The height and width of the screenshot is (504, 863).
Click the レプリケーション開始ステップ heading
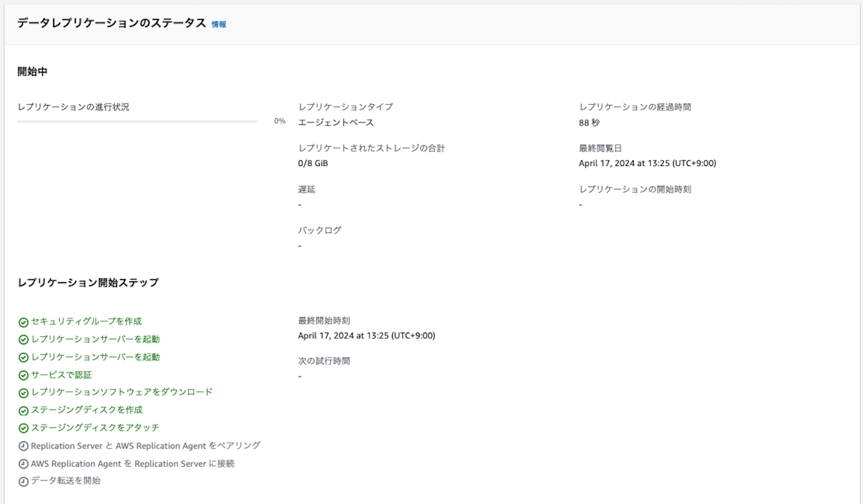[x=88, y=282]
